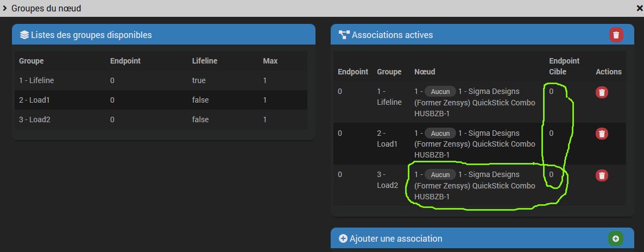
Task: Click the Listes des groupes disponibles title
Action: [91, 35]
